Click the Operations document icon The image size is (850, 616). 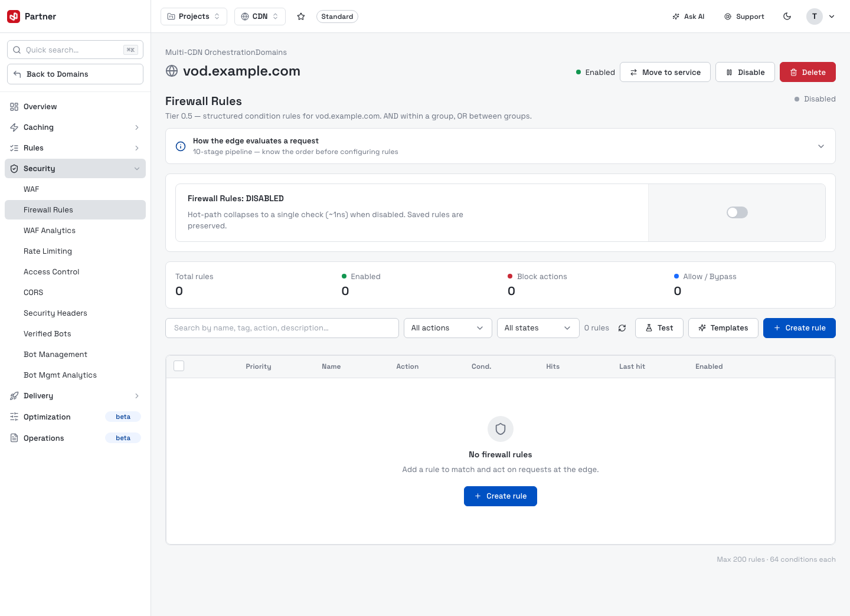[x=14, y=438]
